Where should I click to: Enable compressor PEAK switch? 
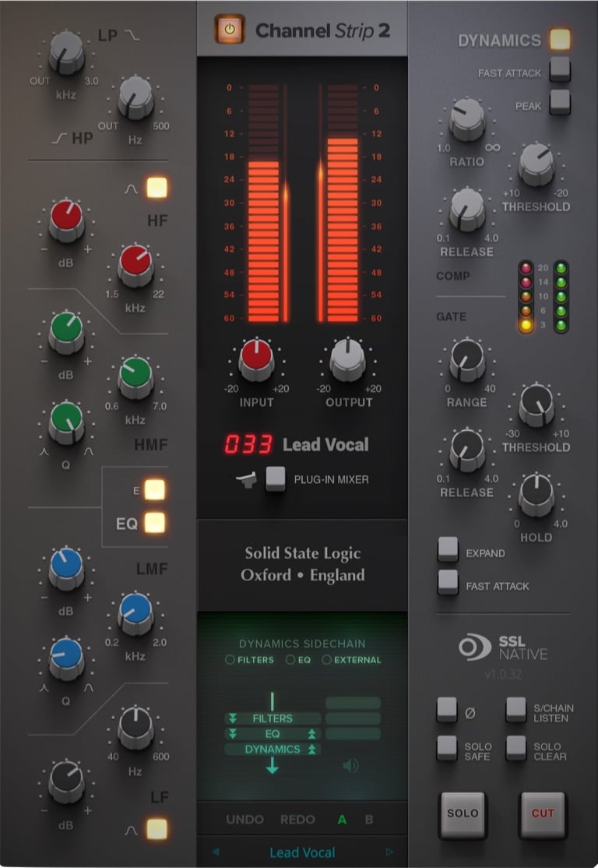560,102
